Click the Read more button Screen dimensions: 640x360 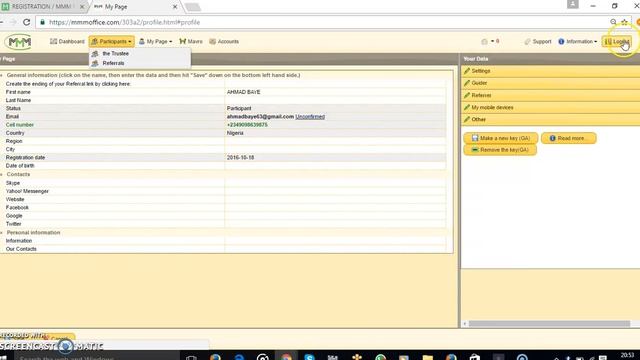(x=569, y=138)
